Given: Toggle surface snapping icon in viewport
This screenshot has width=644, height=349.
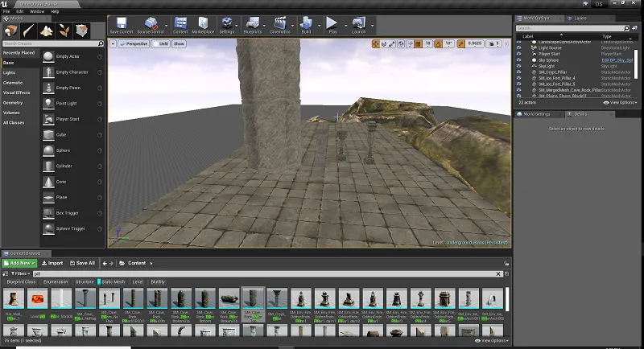Looking at the screenshot, I should (x=410, y=44).
